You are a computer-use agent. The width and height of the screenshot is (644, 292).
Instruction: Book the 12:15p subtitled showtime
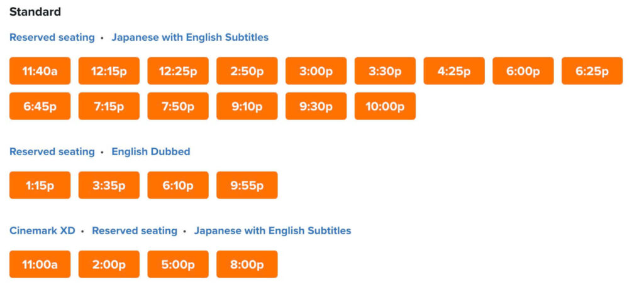coord(109,71)
